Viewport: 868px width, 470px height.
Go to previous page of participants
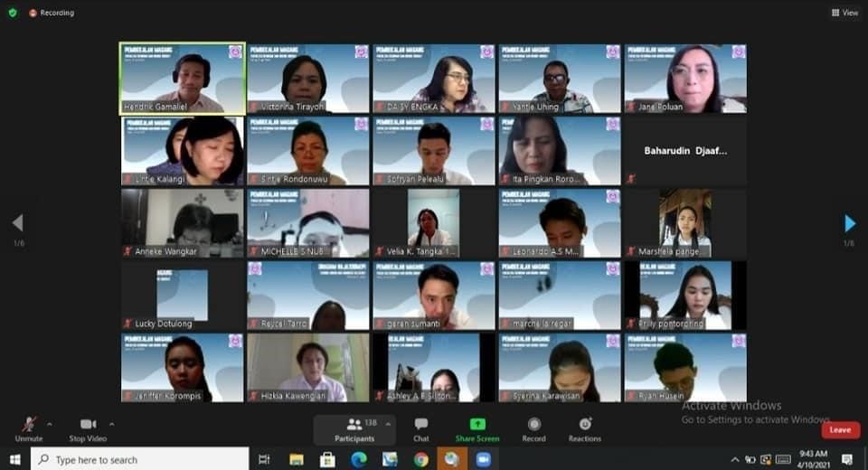17,223
